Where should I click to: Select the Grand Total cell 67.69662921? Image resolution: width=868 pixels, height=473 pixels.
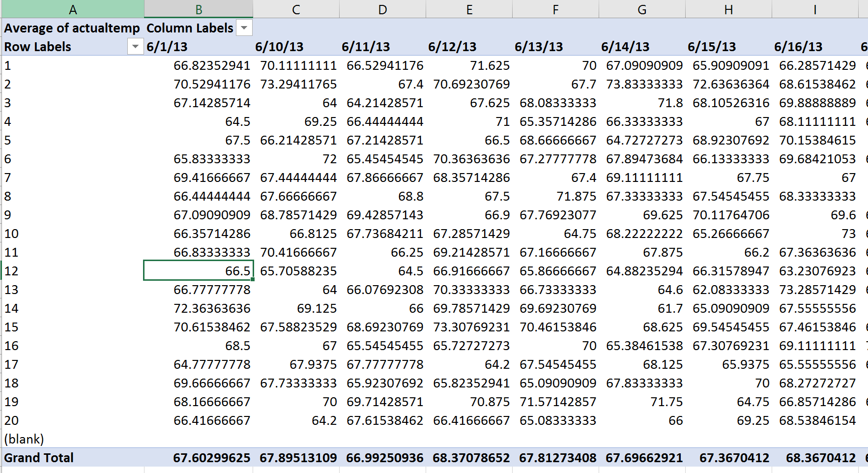click(642, 458)
